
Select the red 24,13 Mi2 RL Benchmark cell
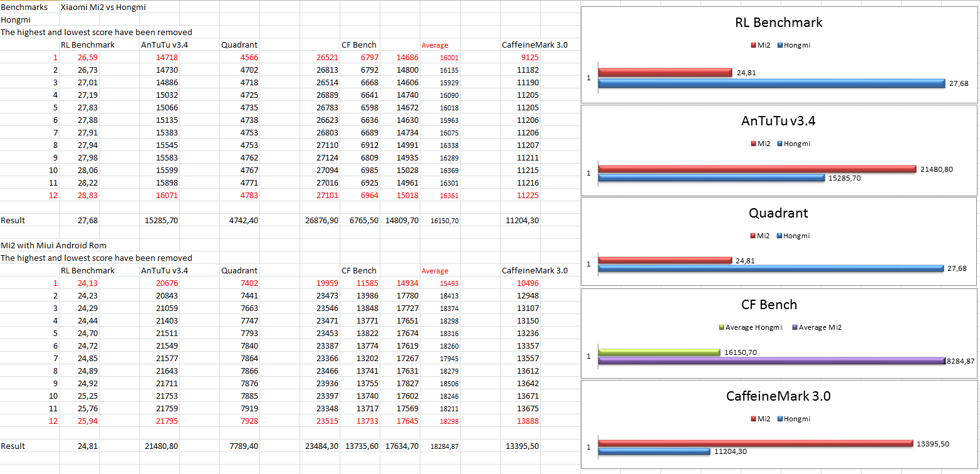pyautogui.click(x=87, y=283)
